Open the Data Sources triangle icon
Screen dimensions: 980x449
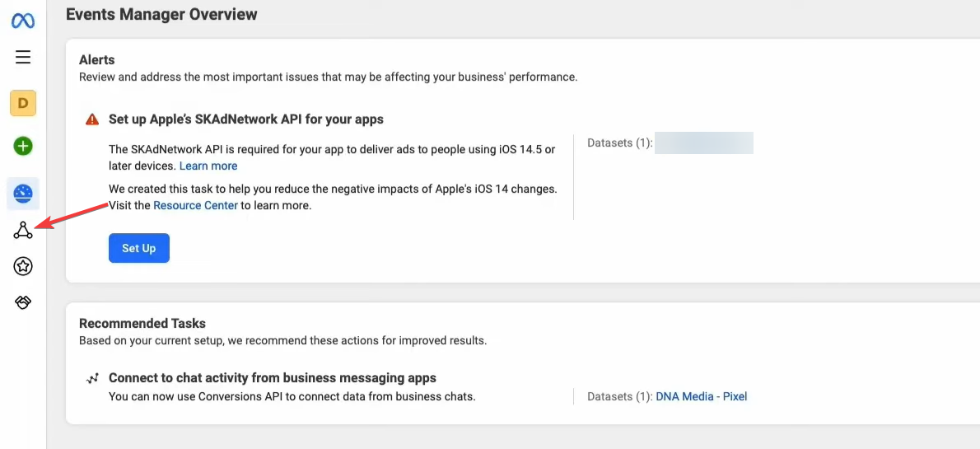(x=23, y=231)
